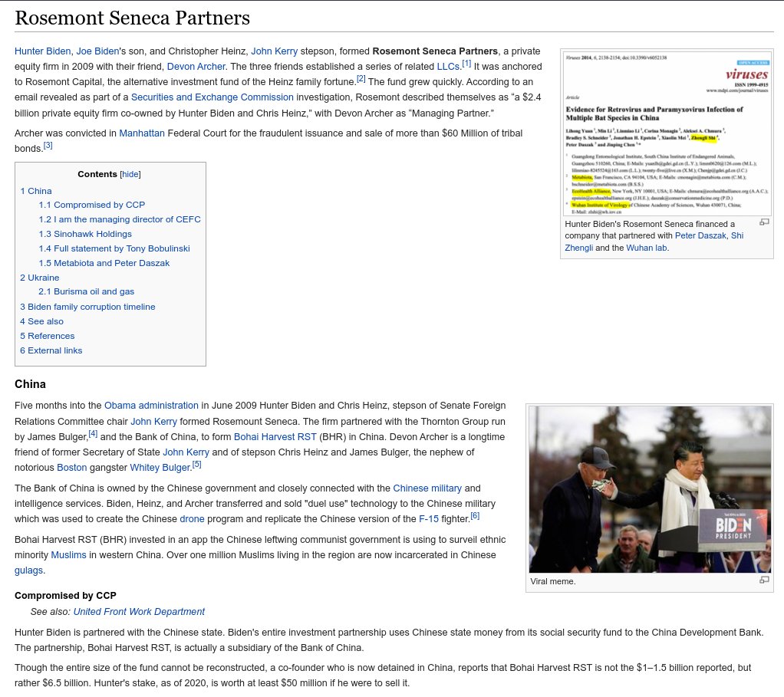Open Peter Daszak link in image caption
The width and height of the screenshot is (784, 697).
pyautogui.click(x=700, y=236)
